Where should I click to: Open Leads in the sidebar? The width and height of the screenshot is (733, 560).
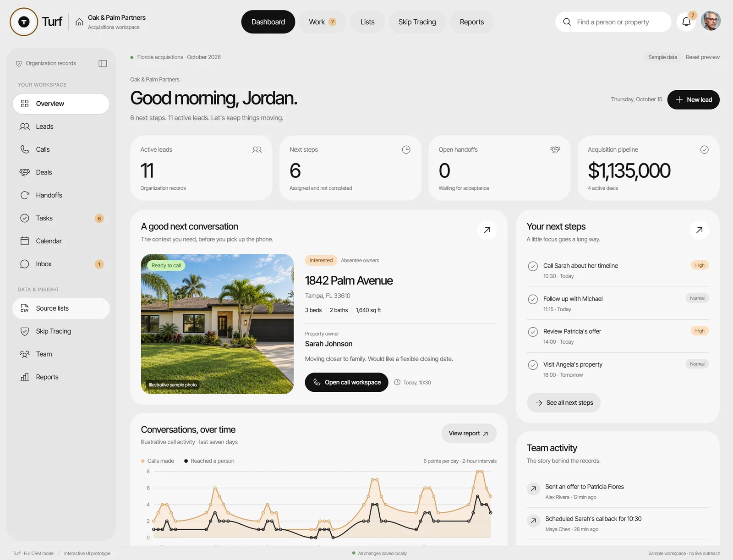point(61,126)
